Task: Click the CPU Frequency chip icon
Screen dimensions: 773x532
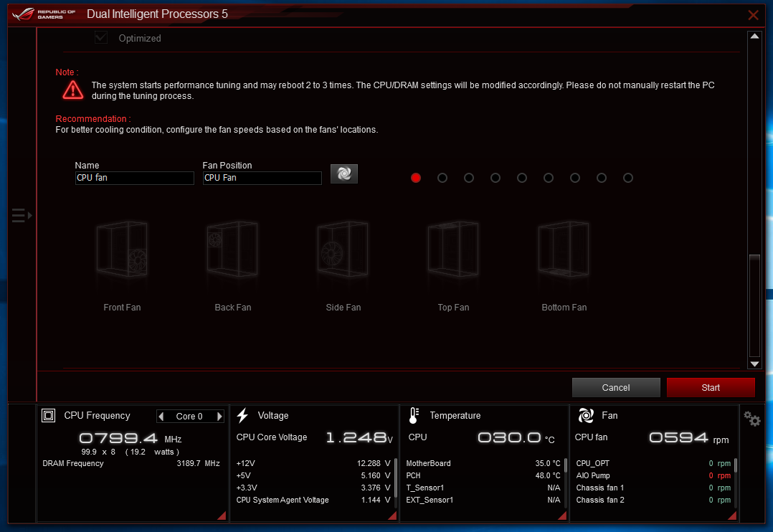Action: (48, 416)
